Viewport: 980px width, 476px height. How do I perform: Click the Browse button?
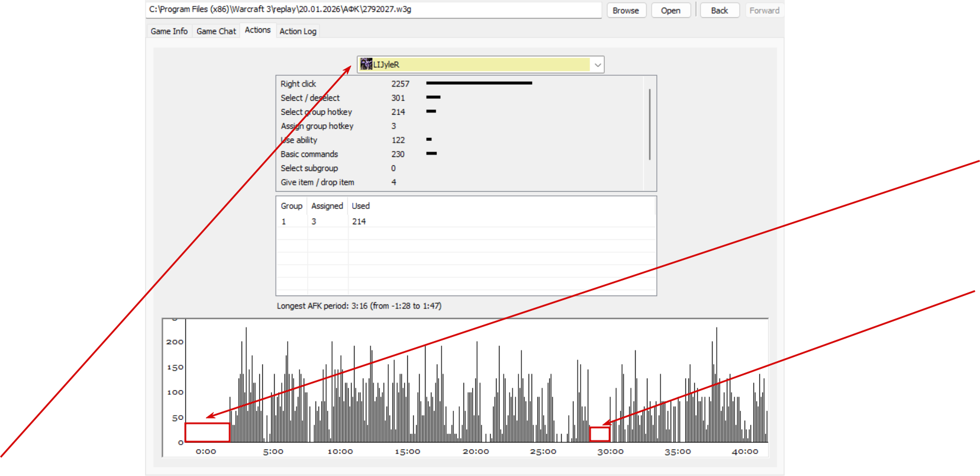(x=626, y=10)
